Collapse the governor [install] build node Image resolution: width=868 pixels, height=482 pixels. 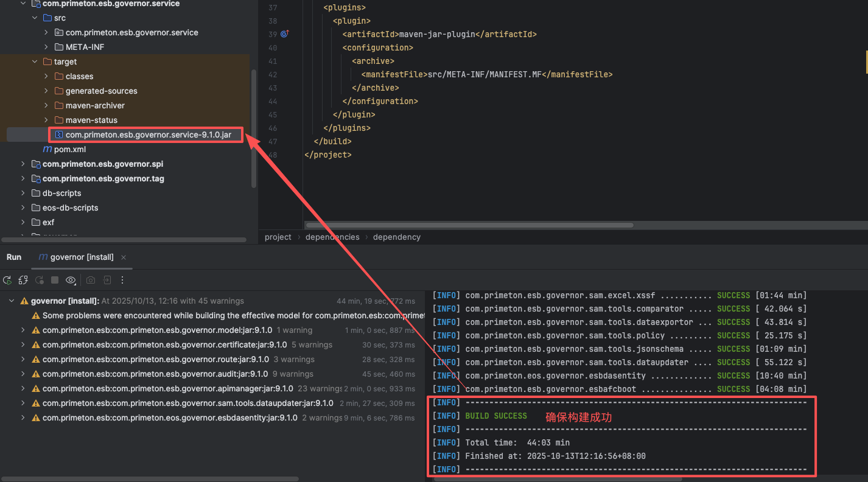(x=11, y=301)
